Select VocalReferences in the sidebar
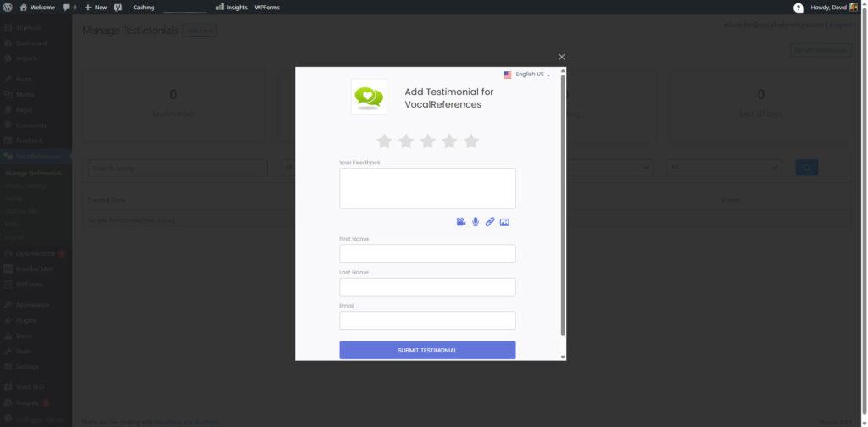 pos(36,157)
